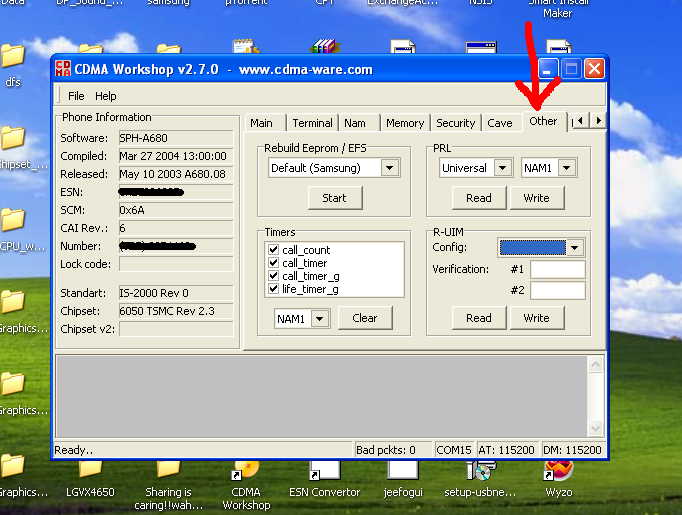This screenshot has width=682, height=515.
Task: Click the PRL Write button
Action: pyautogui.click(x=537, y=198)
